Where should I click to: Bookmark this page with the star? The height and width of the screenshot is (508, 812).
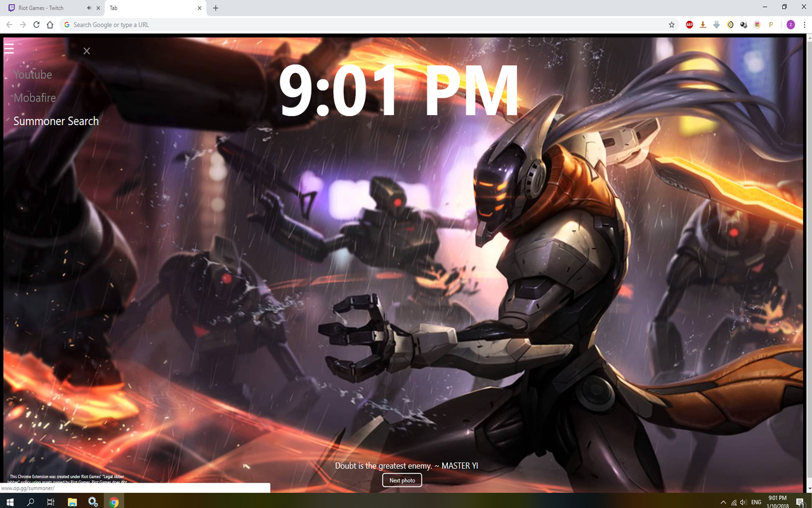[x=672, y=25]
